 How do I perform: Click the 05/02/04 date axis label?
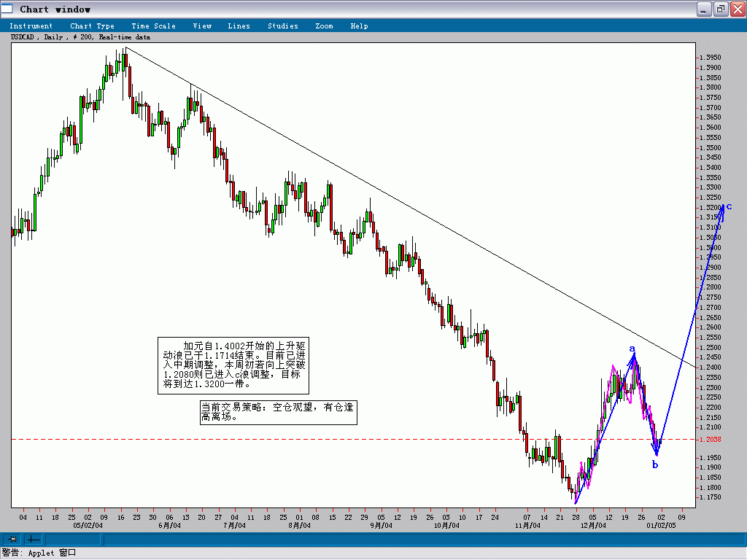click(x=88, y=526)
